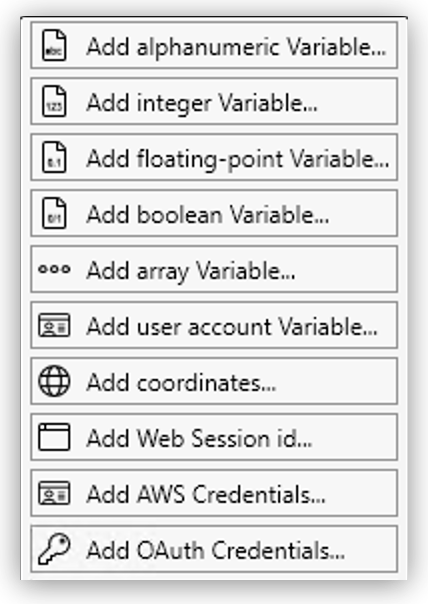This screenshot has height=604, width=428.
Task: Select Add integer Variable... menu entry
Action: tap(214, 101)
